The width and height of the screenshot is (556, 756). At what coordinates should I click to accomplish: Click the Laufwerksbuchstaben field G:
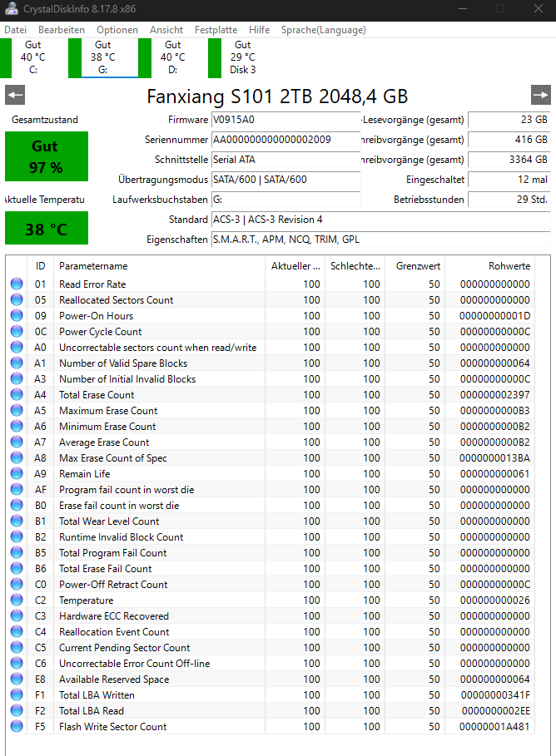pyautogui.click(x=285, y=200)
